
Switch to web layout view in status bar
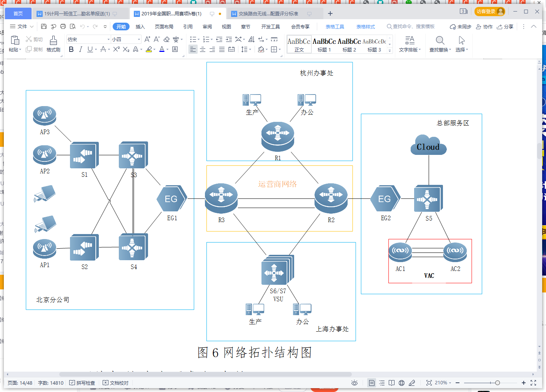(401, 383)
